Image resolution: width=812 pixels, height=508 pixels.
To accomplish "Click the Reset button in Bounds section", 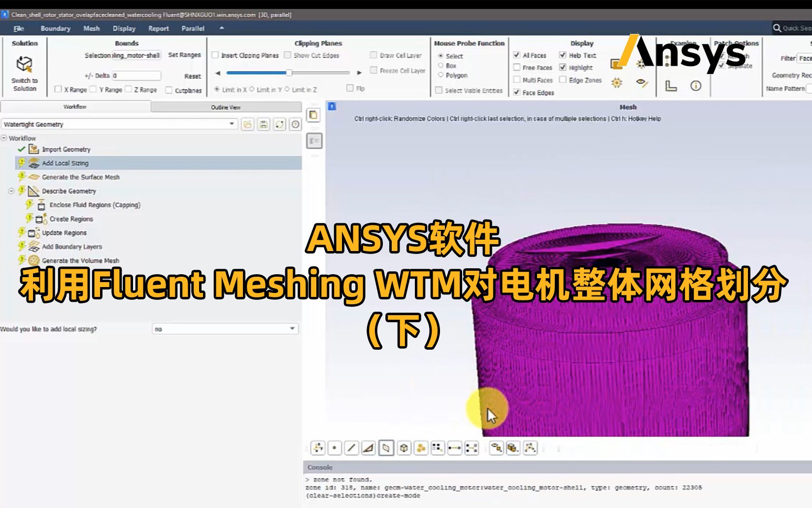I will click(192, 76).
